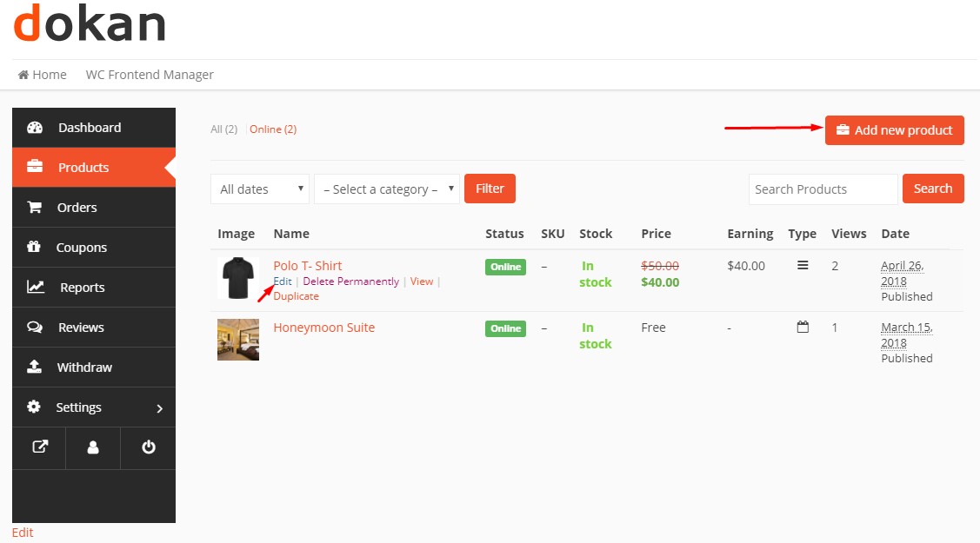Viewport: 980px width, 543px height.
Task: Click the Name column header
Action: click(x=291, y=234)
